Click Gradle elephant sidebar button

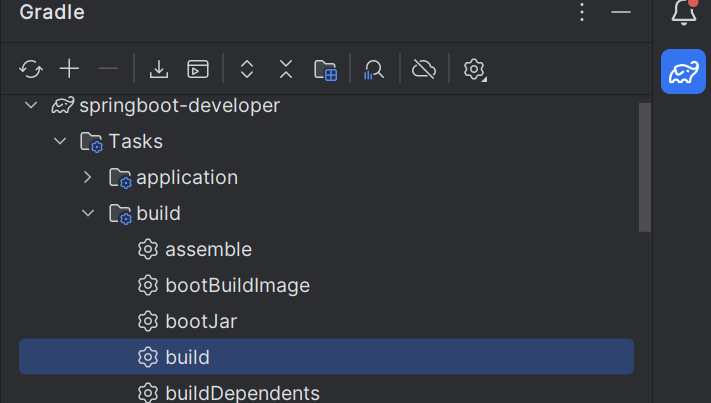[683, 72]
